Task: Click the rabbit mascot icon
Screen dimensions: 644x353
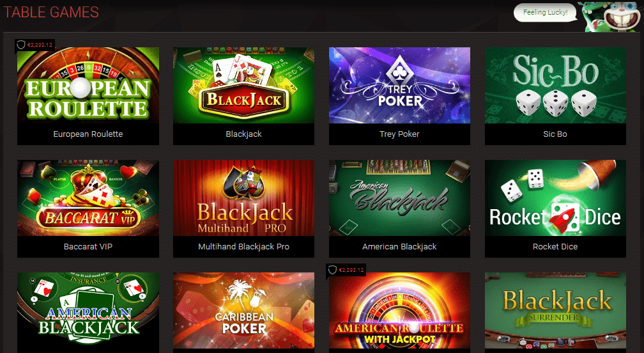Action: click(610, 17)
